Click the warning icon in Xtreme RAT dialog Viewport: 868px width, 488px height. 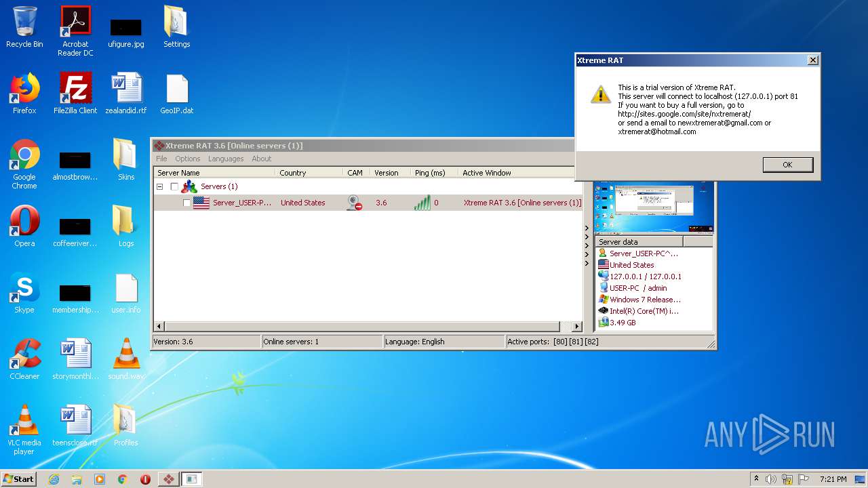pyautogui.click(x=601, y=94)
